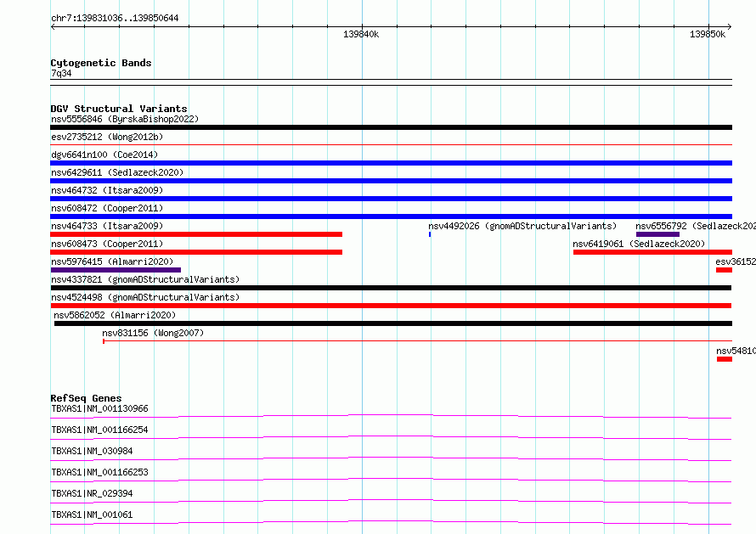Click the black bar of nsv5556846
This screenshot has width=756, height=534.
391,127
